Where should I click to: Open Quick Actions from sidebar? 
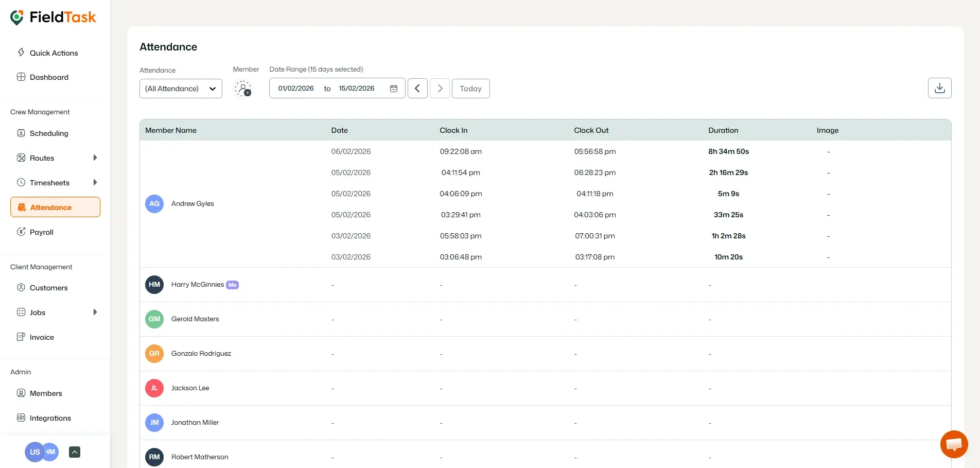point(54,53)
